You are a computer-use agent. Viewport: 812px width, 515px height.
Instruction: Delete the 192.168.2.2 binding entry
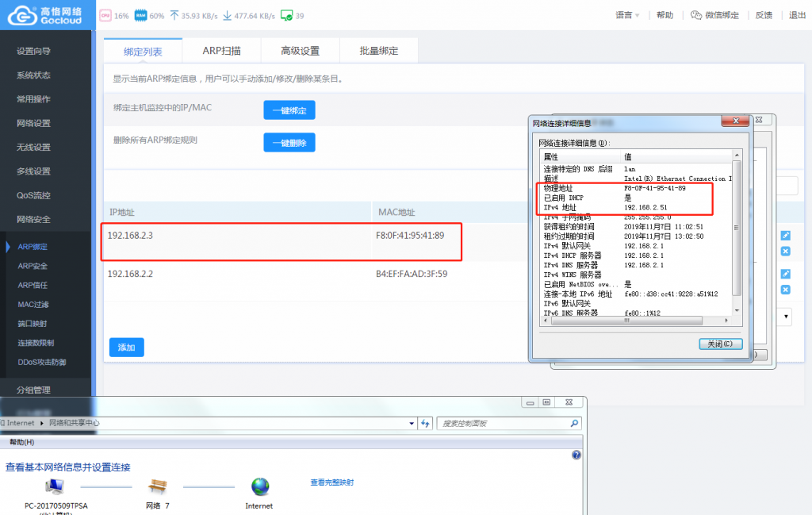click(786, 290)
